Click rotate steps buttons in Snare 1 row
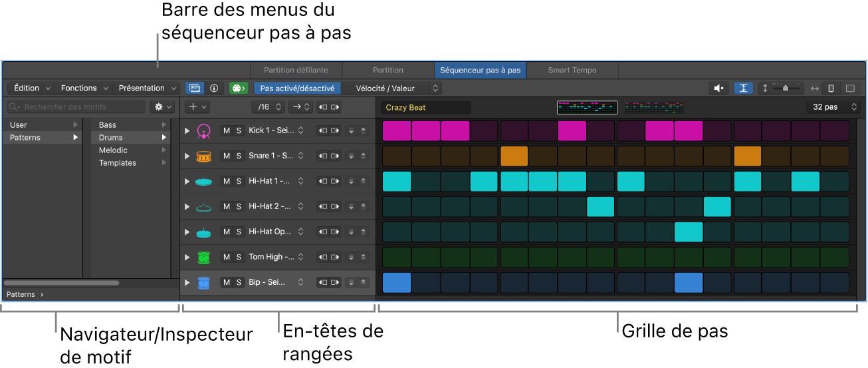 pos(329,156)
